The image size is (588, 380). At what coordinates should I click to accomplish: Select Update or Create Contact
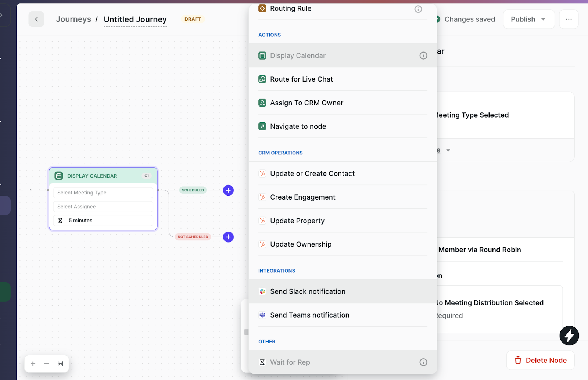tap(312, 174)
